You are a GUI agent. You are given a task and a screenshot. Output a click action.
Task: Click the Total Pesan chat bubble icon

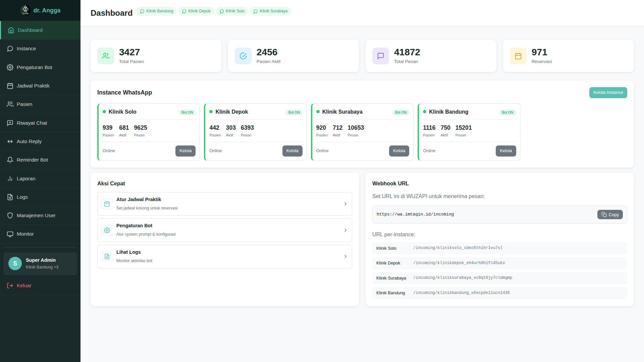[381, 56]
